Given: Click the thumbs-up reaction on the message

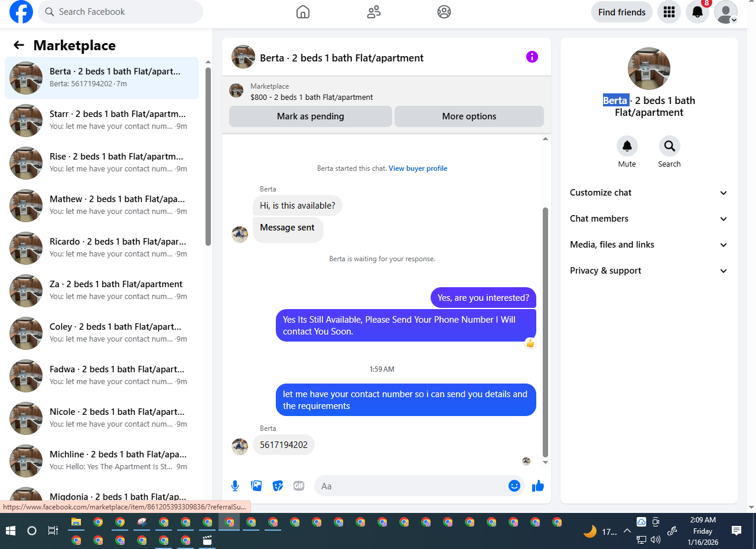Looking at the screenshot, I should click(x=530, y=343).
